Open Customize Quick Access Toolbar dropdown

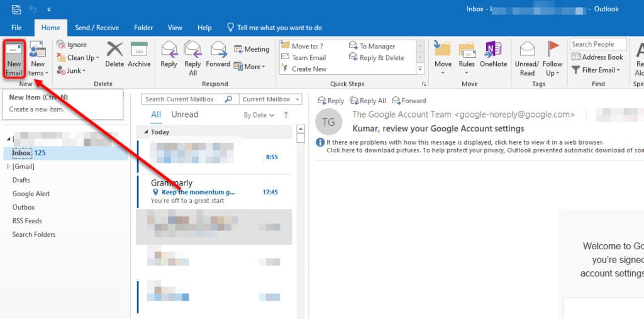click(49, 9)
